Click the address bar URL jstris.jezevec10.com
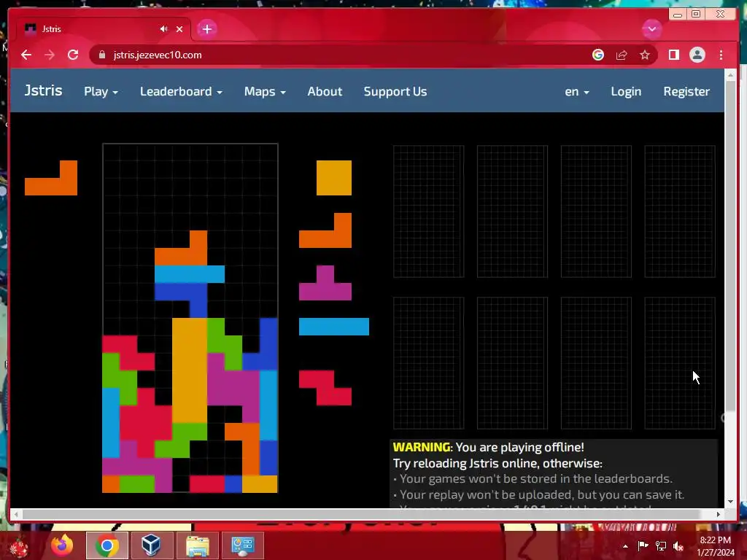 pyautogui.click(x=158, y=55)
